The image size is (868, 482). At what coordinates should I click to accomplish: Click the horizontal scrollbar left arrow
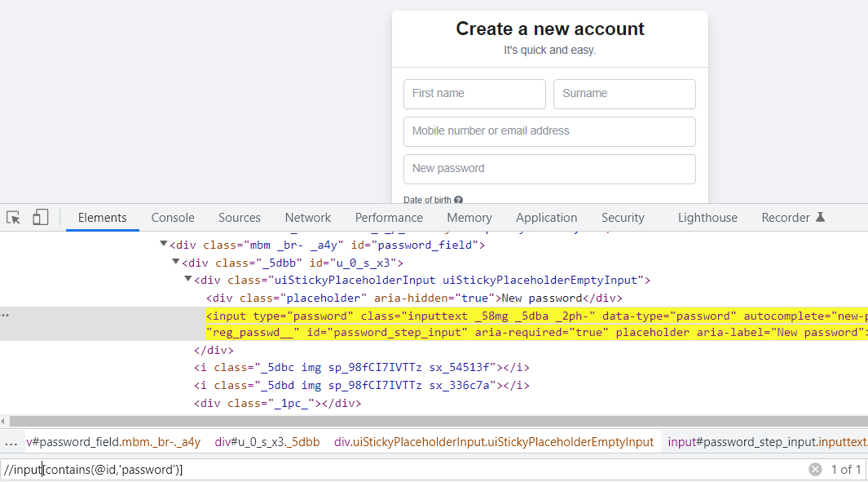click(3, 422)
